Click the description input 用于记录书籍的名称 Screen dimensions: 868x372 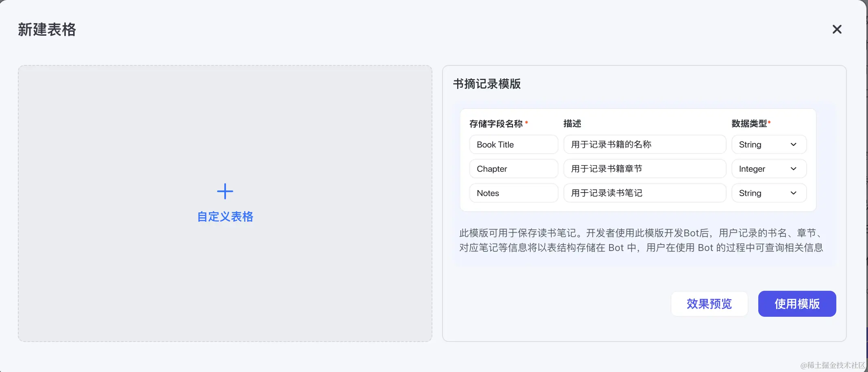644,144
